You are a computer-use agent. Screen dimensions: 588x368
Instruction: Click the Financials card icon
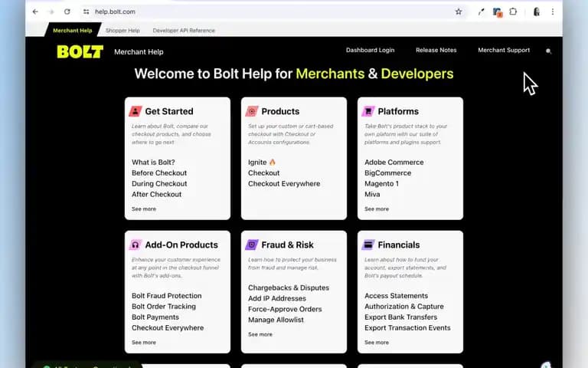click(x=367, y=245)
